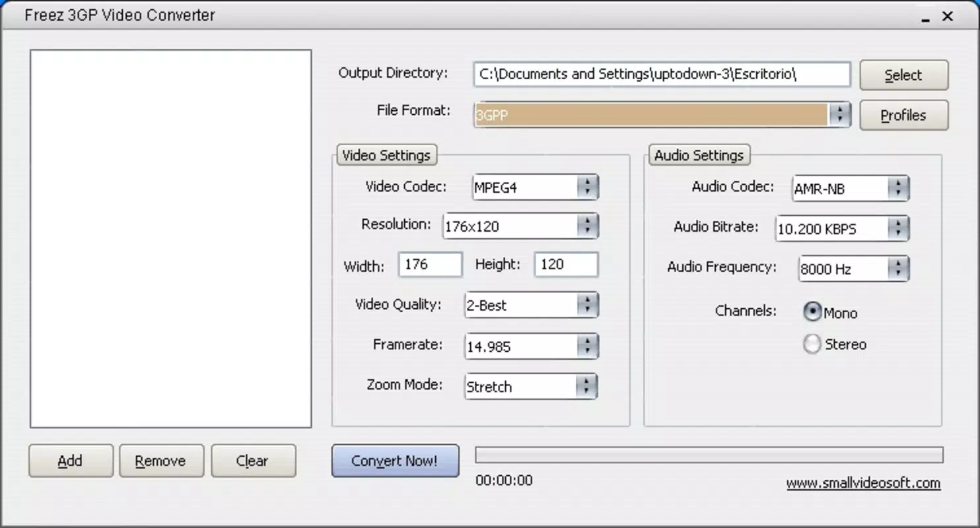Visit the www.smallvideosoft.com link

tap(863, 483)
